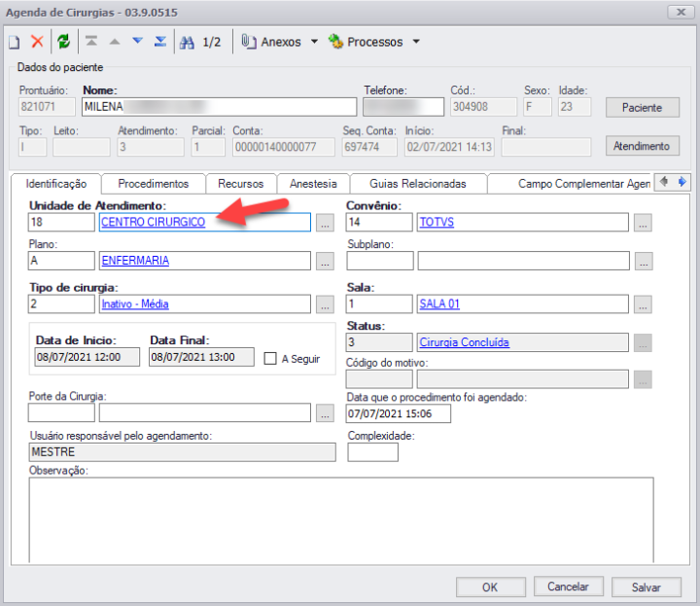Viewport: 700px width, 606px height.
Task: Click the Unidade de Atendimento code field
Action: click(x=61, y=222)
